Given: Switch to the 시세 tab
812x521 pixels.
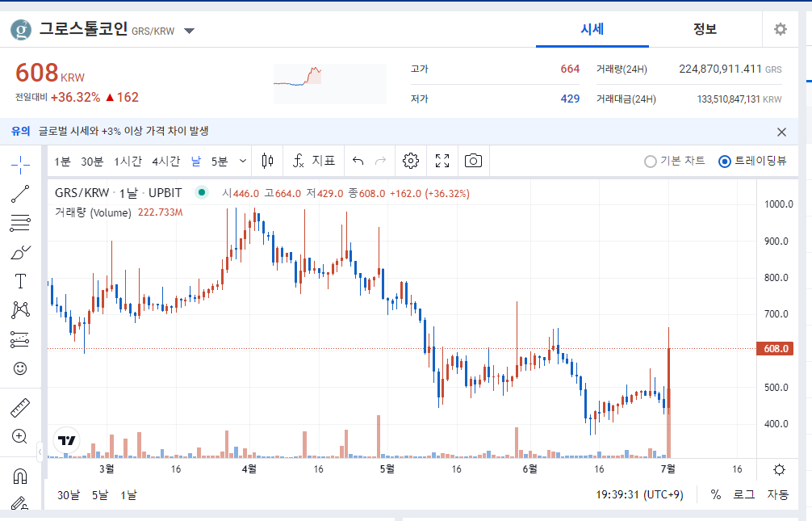Looking at the screenshot, I should 592,29.
